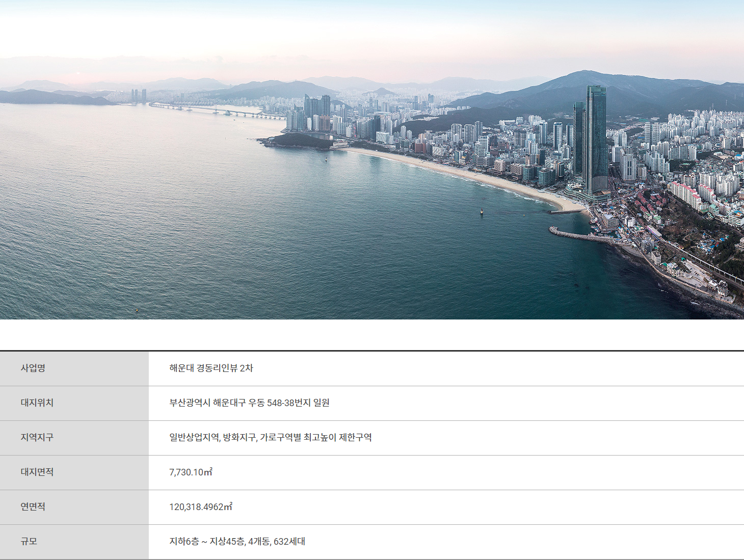The width and height of the screenshot is (744, 560).
Task: Select the 사업명 label cell
Action: pos(74,368)
